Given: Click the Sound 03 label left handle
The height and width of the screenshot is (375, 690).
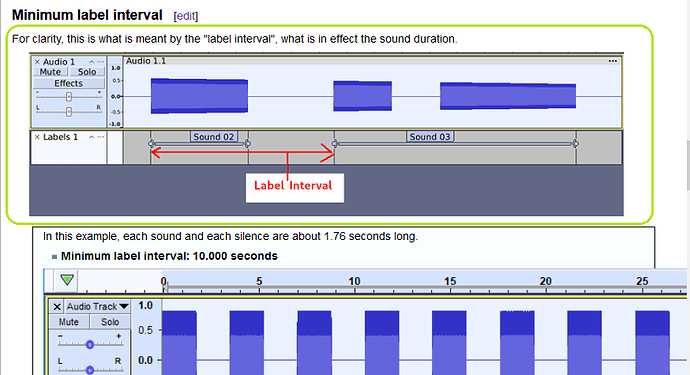Looking at the screenshot, I should [335, 143].
